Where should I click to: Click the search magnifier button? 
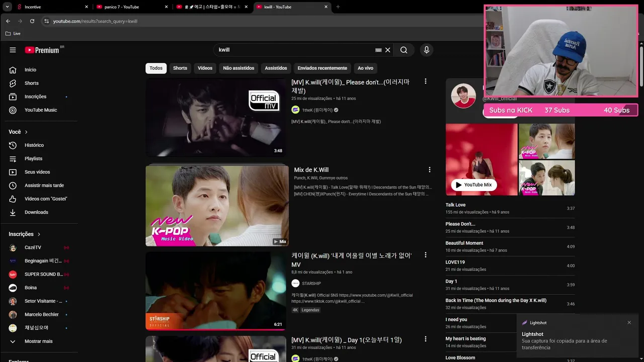pyautogui.click(x=404, y=50)
